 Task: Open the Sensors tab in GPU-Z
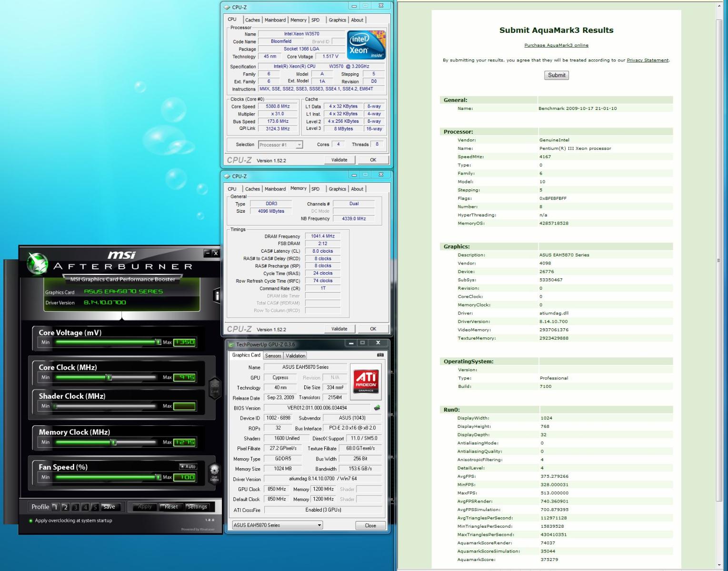tap(273, 355)
